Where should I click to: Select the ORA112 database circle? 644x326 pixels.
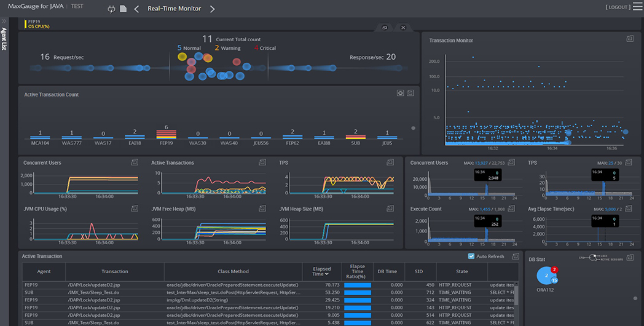pyautogui.click(x=546, y=276)
